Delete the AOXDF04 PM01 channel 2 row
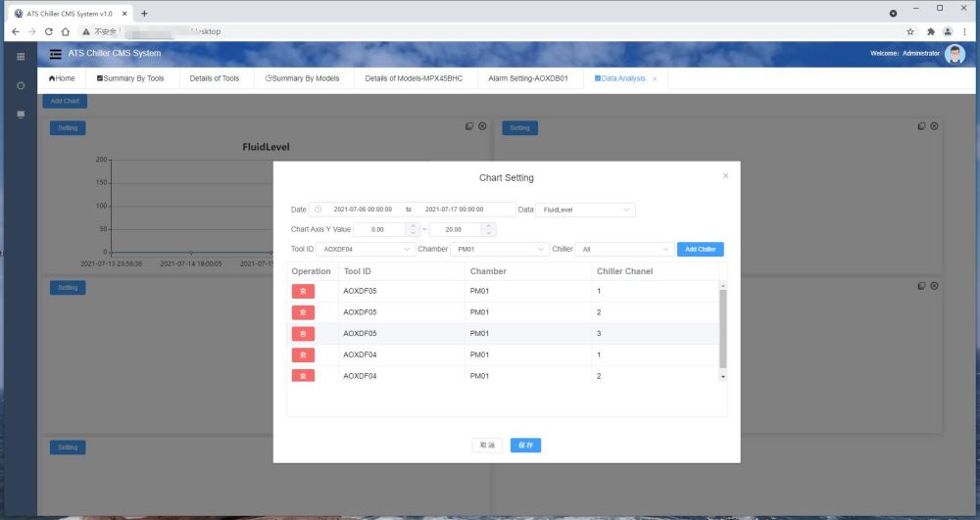Image resolution: width=980 pixels, height=520 pixels. [x=303, y=375]
